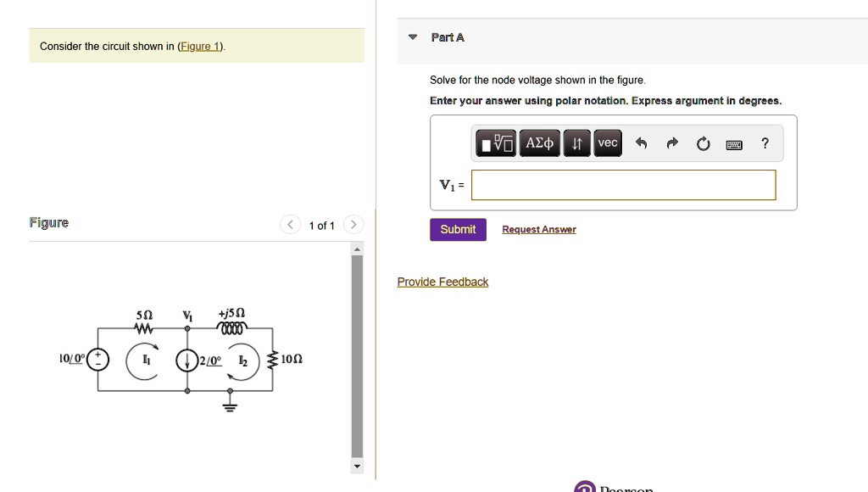Go to next figure with right chevron
The width and height of the screenshot is (868, 492).
(x=353, y=224)
